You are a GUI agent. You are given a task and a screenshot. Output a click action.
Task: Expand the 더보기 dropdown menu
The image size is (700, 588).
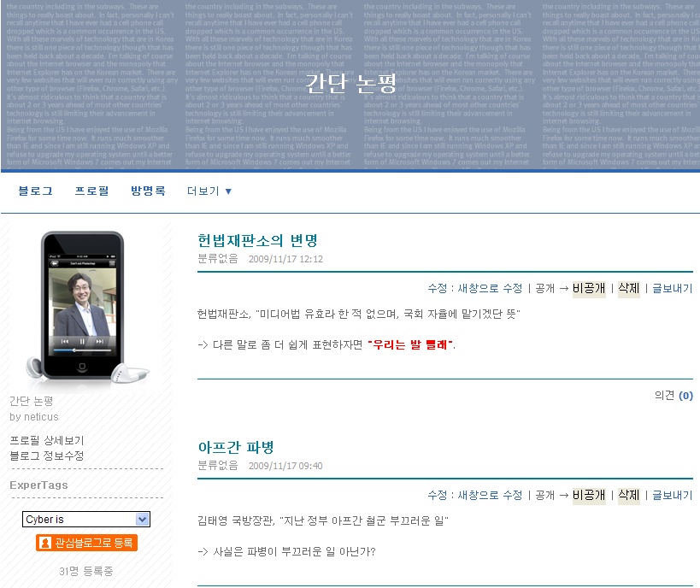[x=209, y=191]
